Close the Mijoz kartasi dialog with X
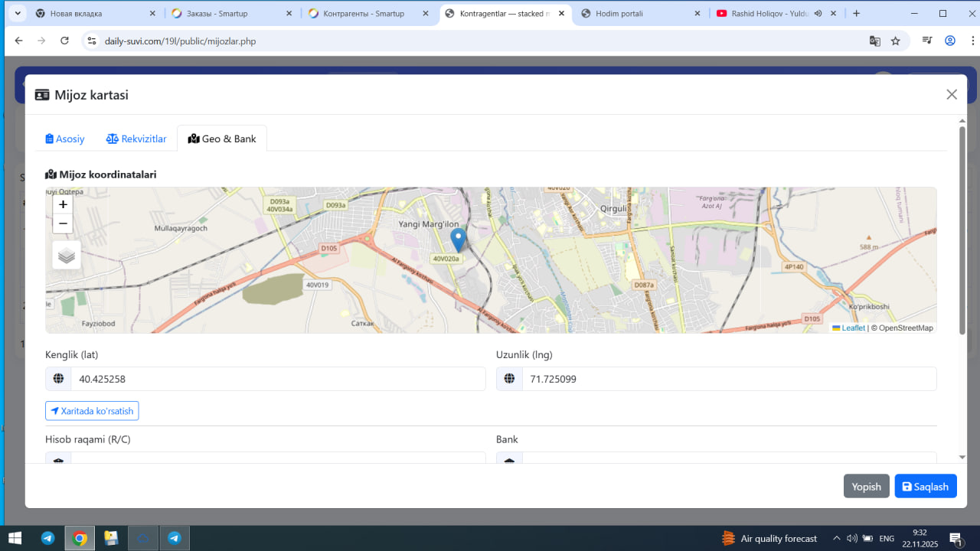 [x=952, y=94]
